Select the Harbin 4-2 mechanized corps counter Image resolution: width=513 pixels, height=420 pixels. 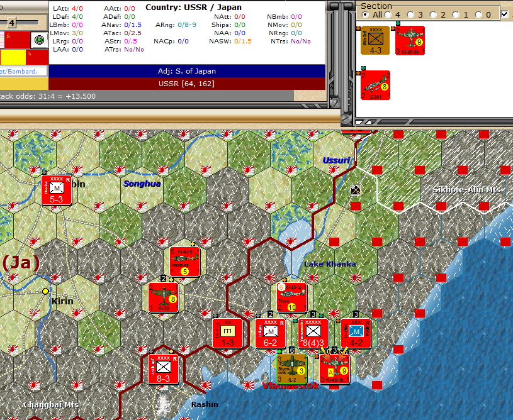[356, 333]
